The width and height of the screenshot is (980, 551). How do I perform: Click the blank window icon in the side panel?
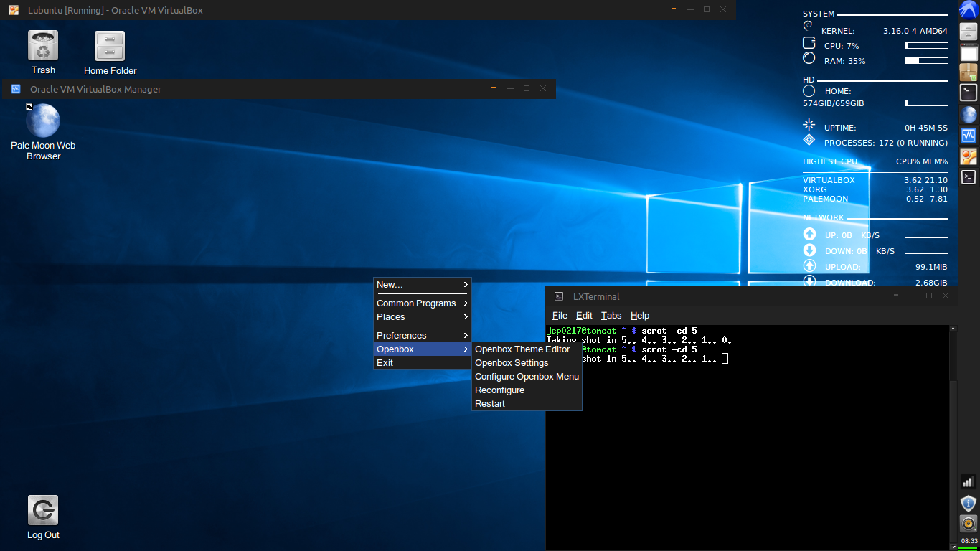[x=969, y=52]
